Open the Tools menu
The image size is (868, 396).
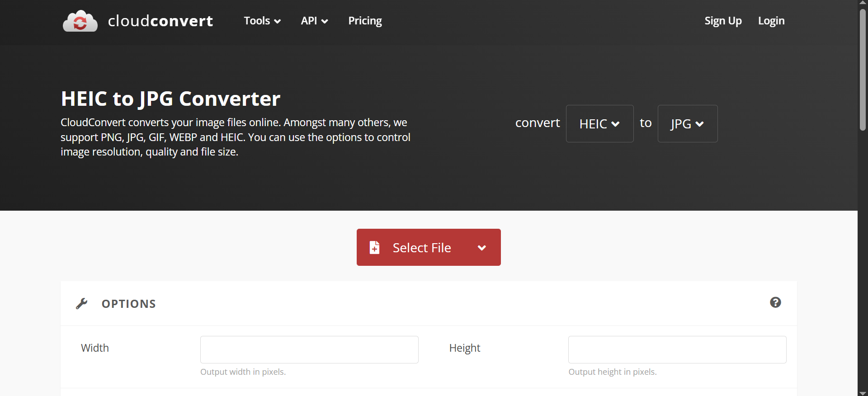(x=262, y=21)
